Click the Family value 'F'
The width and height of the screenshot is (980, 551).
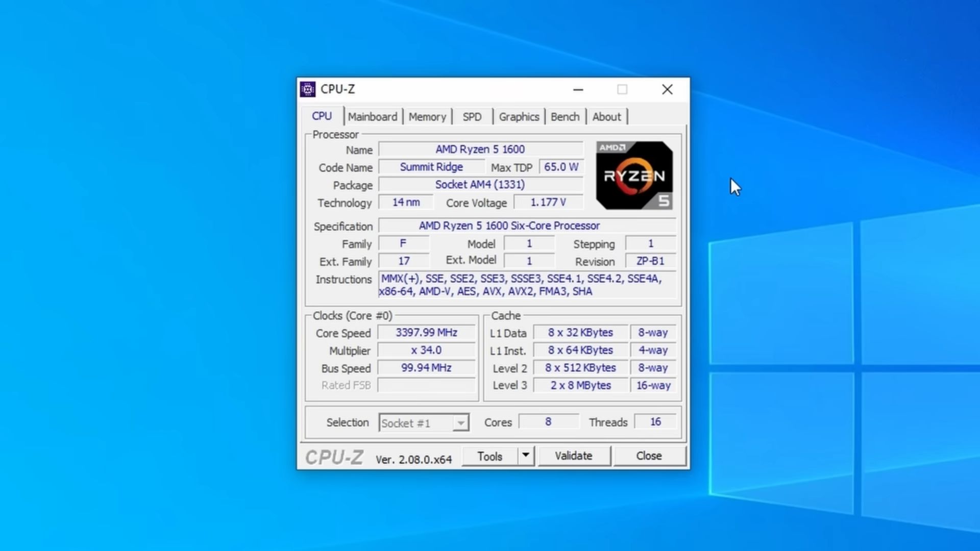pyautogui.click(x=403, y=243)
